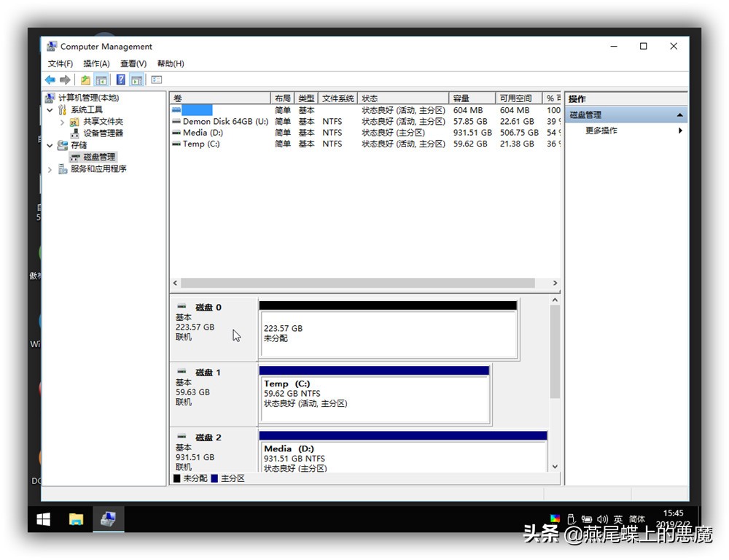Sort by the 文件系统 column header
Viewport: 729px width, 560px height.
click(x=338, y=98)
